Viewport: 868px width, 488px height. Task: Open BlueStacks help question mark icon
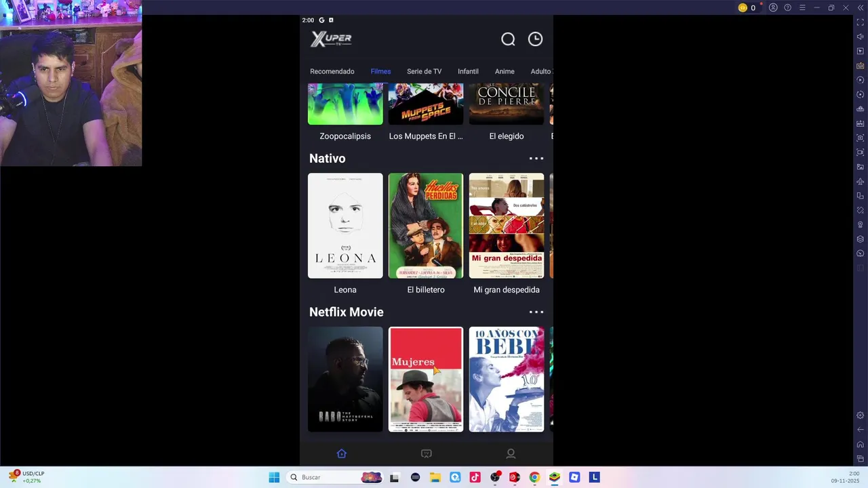pyautogui.click(x=787, y=7)
